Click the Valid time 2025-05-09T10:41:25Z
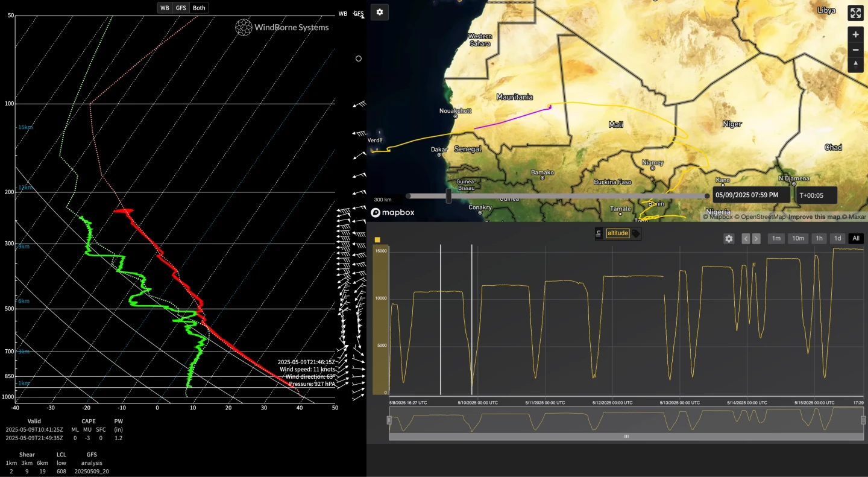 [x=34, y=429]
